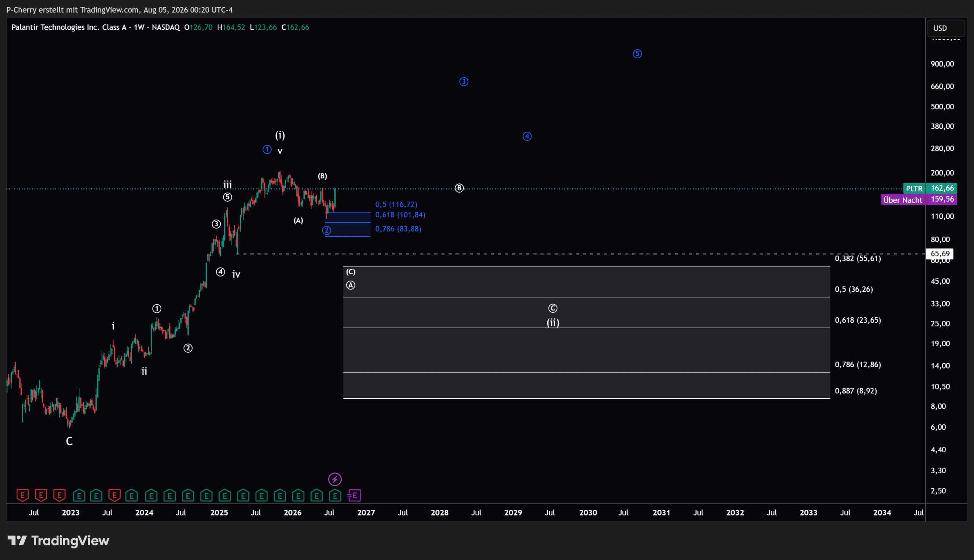Viewport: 974px width, 560px height.
Task: Click the white circled C label
Action: pos(552,308)
